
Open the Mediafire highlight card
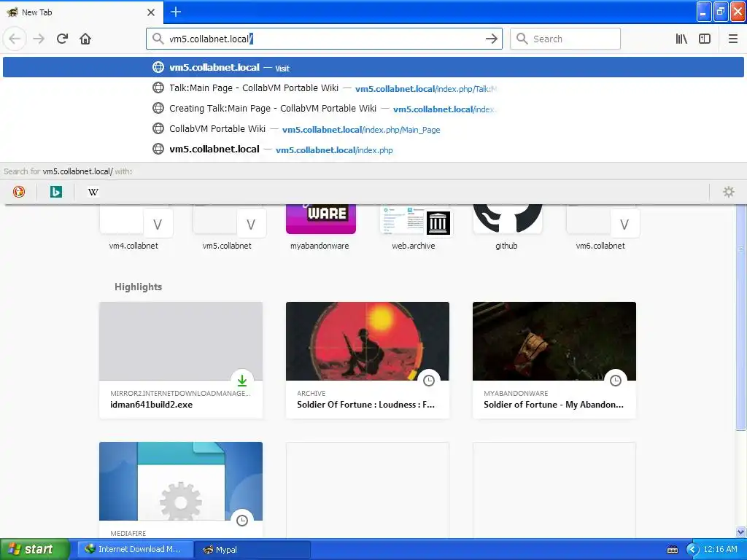(181, 491)
